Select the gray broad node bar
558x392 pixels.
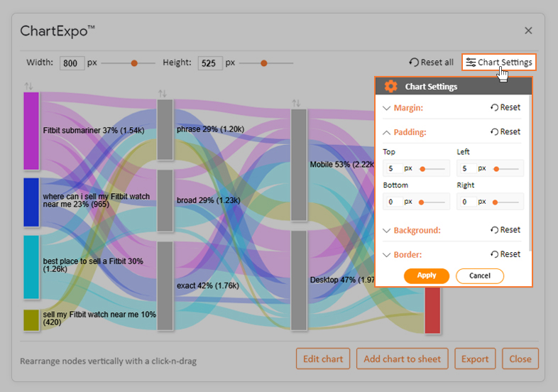pos(165,200)
